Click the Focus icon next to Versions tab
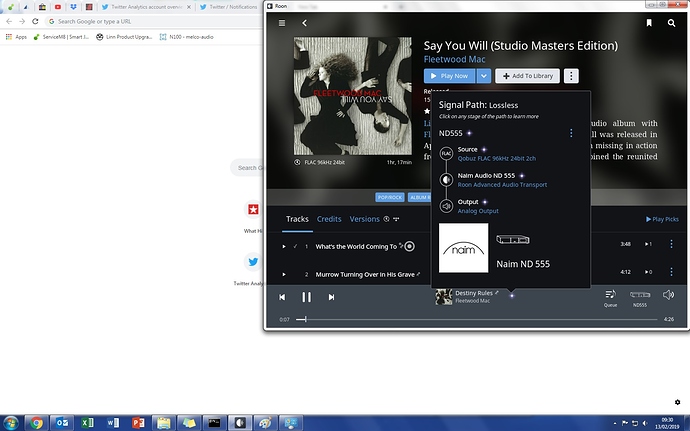The width and height of the screenshot is (690, 431). pos(396,219)
